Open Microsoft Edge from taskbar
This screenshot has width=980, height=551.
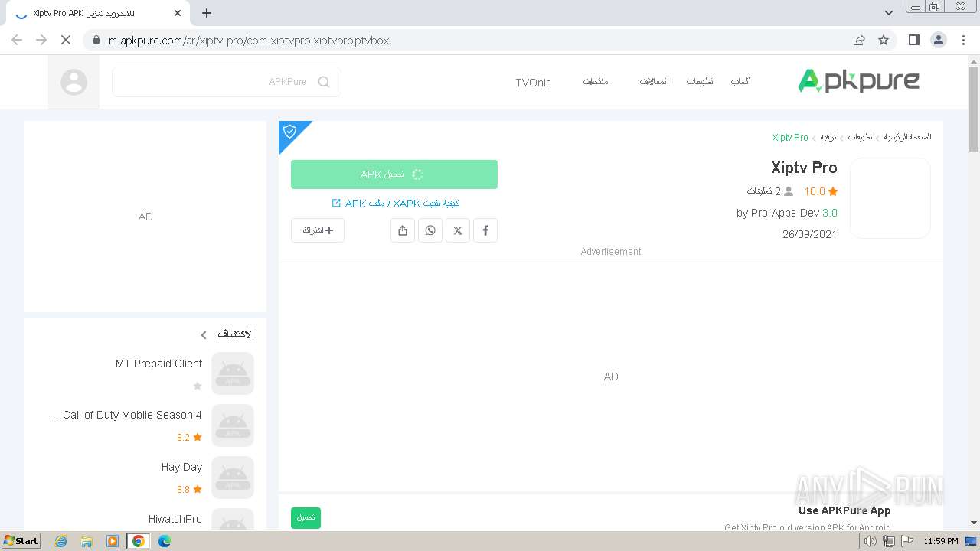point(164,541)
